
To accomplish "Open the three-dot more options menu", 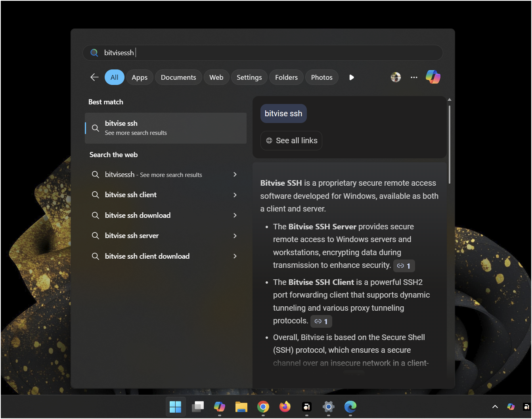I will [x=414, y=77].
